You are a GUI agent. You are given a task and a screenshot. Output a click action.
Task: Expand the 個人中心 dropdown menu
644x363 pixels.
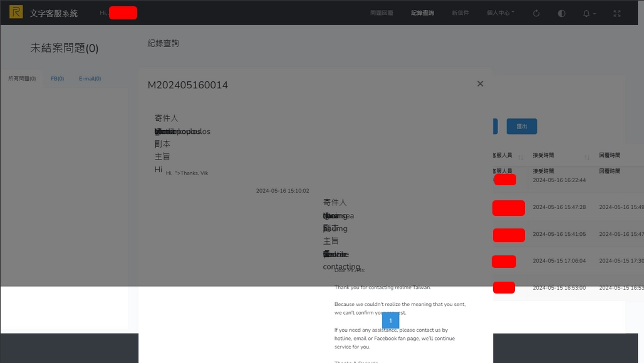point(501,13)
